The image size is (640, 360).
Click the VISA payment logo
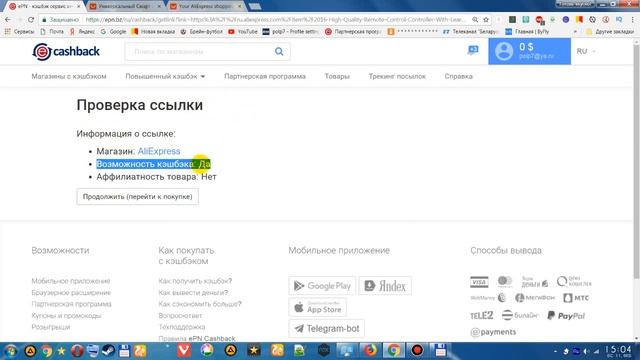479,282
